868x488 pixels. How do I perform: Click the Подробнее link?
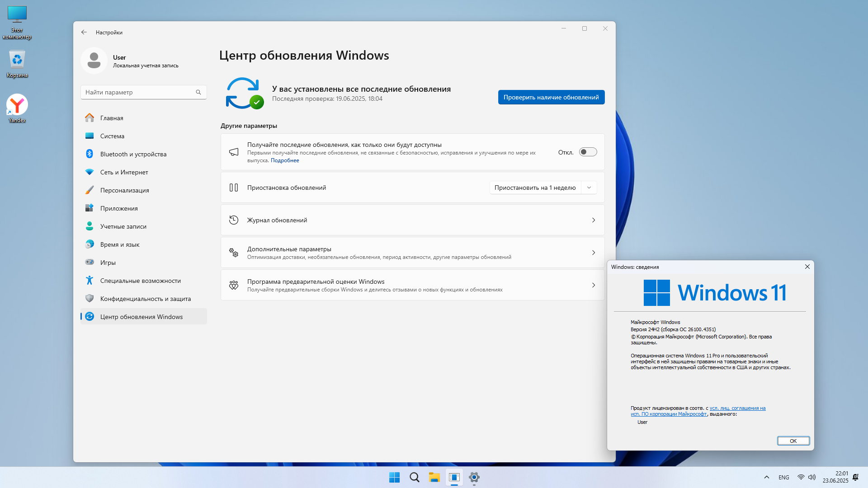pyautogui.click(x=285, y=160)
